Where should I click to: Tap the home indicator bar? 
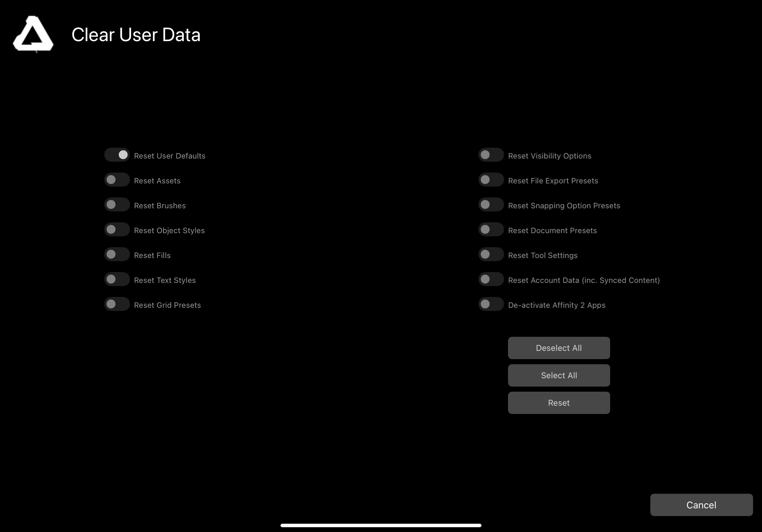click(381, 525)
